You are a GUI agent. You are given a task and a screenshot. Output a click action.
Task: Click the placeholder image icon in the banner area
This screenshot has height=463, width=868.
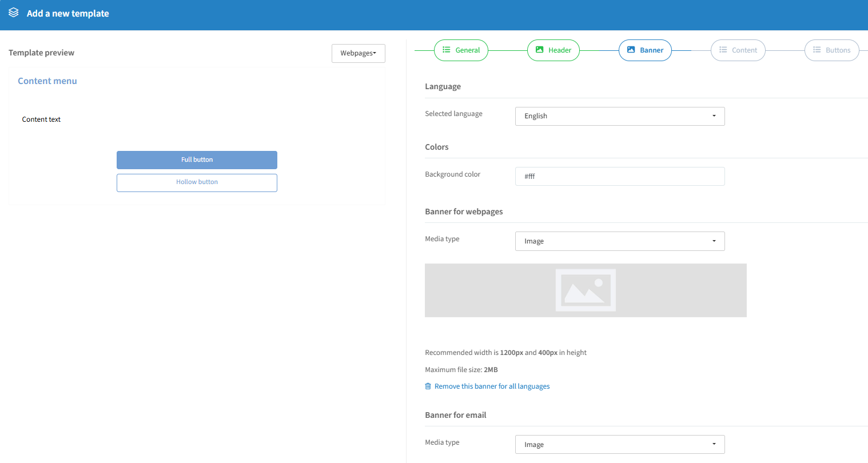coord(586,290)
